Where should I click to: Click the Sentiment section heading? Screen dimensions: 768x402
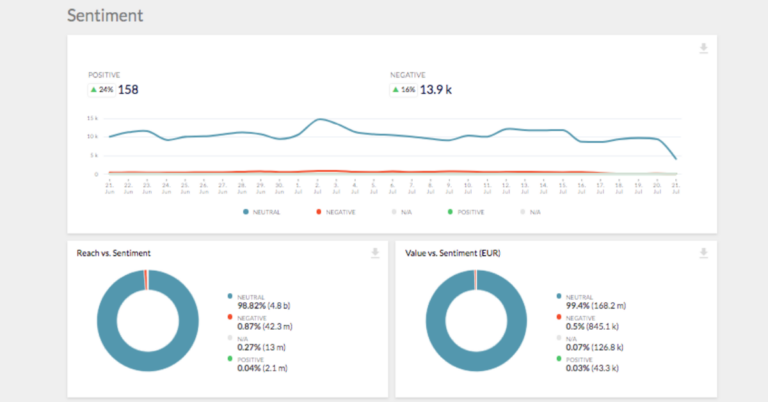[105, 15]
